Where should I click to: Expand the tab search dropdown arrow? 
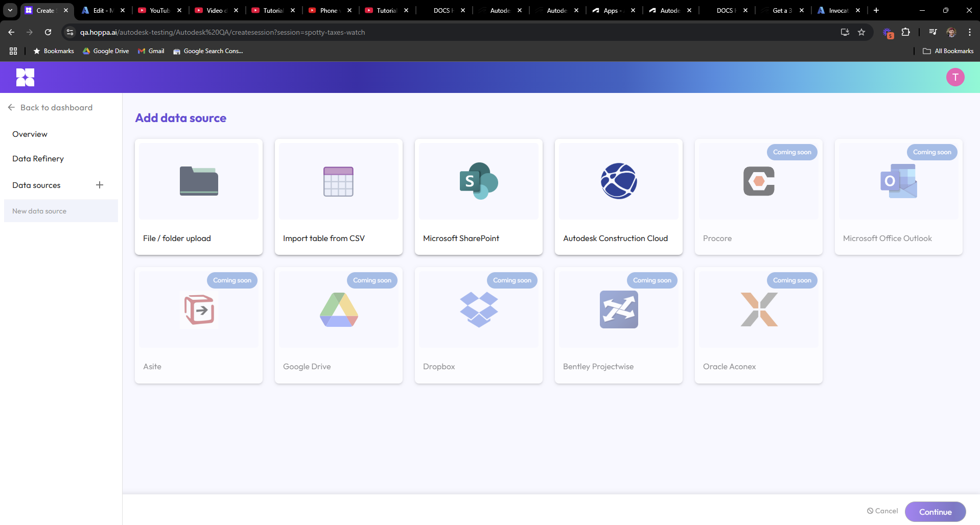pyautogui.click(x=10, y=10)
